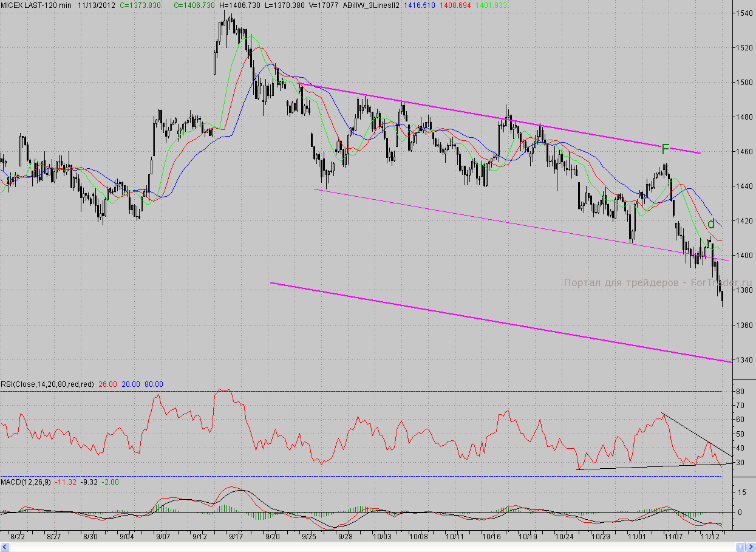This screenshot has width=756, height=552.
Task: Pick the 9/17 date on the time axis
Action: pos(236,537)
